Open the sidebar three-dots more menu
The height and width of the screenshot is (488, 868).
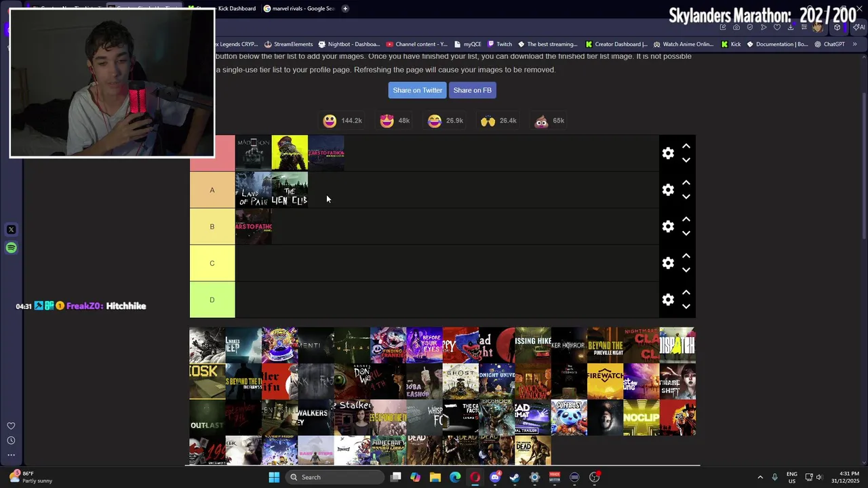[11, 455]
